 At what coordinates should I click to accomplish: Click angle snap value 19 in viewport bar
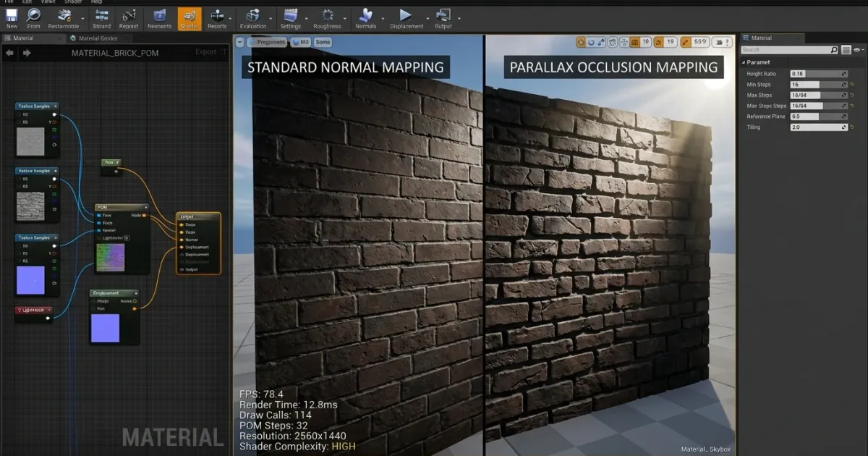coord(670,42)
